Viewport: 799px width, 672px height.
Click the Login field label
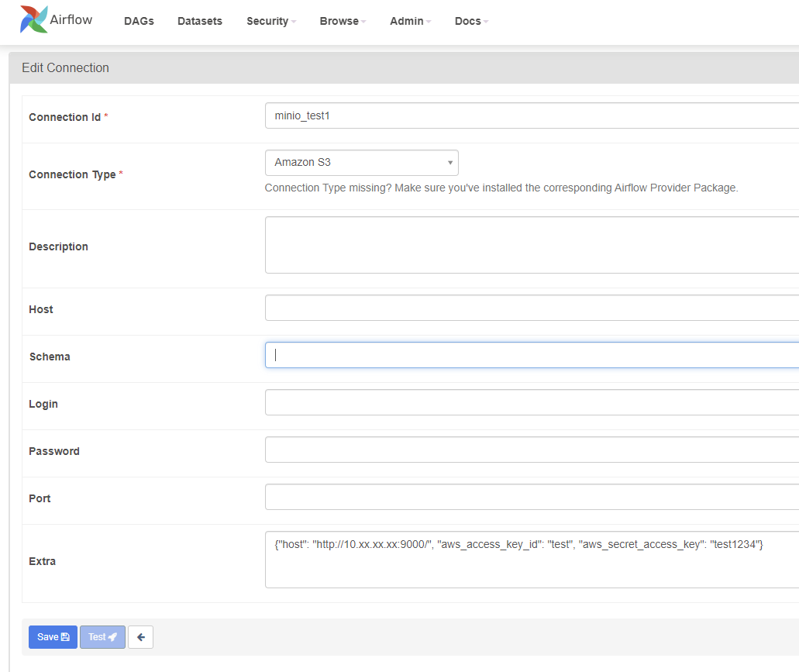pos(43,404)
